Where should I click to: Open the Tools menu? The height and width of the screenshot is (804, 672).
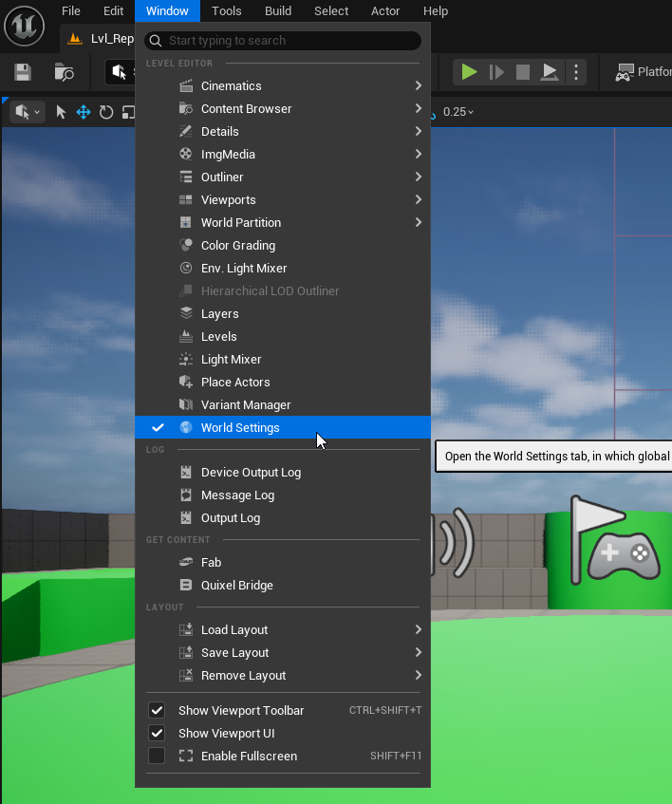(226, 10)
